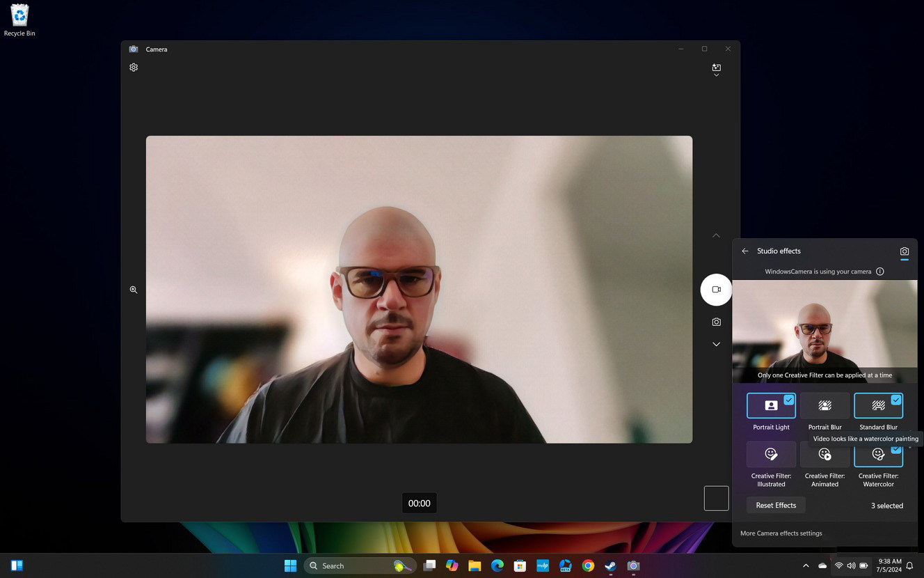Image resolution: width=924 pixels, height=578 pixels.
Task: Click camera icon in Studio effects header
Action: (904, 251)
